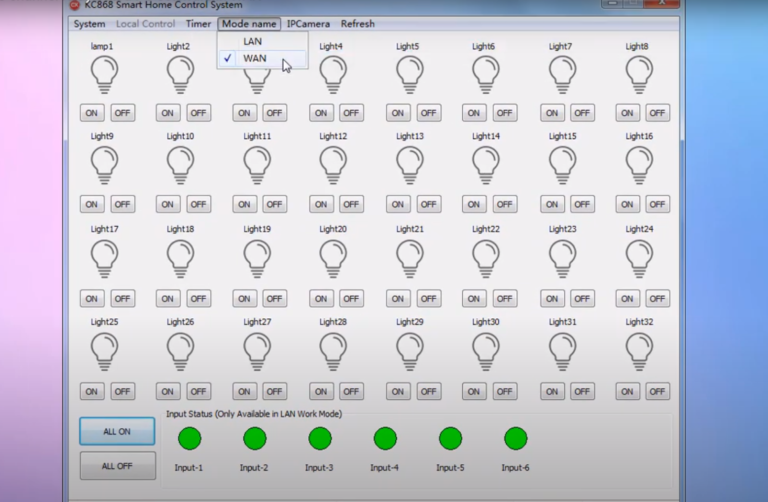Screen dimensions: 768x502
Task: Click the Light5 bulb icon
Action: [x=409, y=74]
